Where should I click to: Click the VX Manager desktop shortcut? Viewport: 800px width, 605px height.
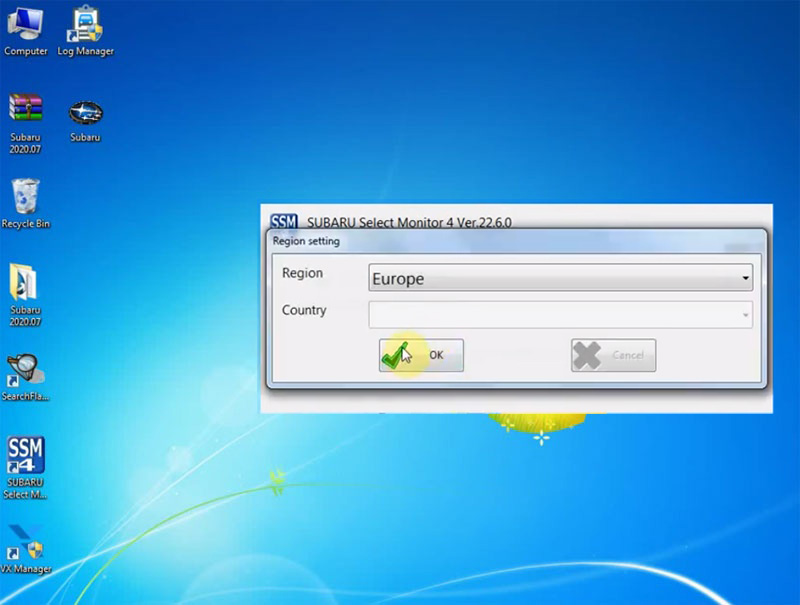[x=26, y=549]
